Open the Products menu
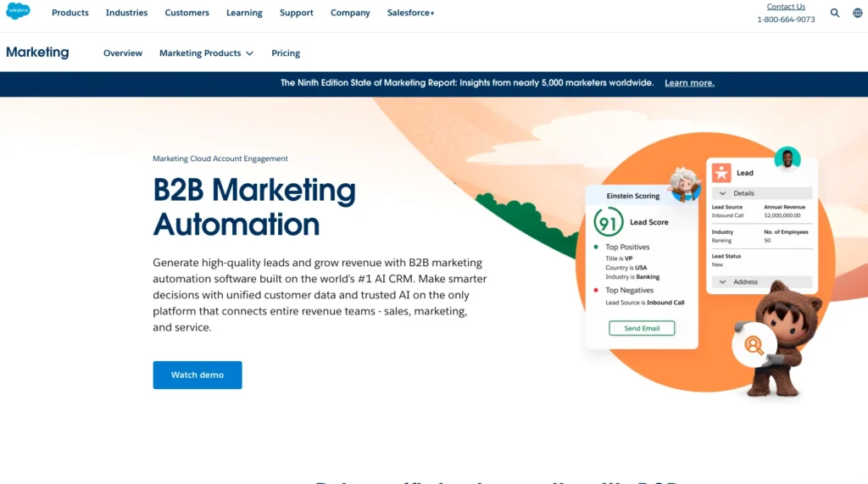 (x=70, y=13)
